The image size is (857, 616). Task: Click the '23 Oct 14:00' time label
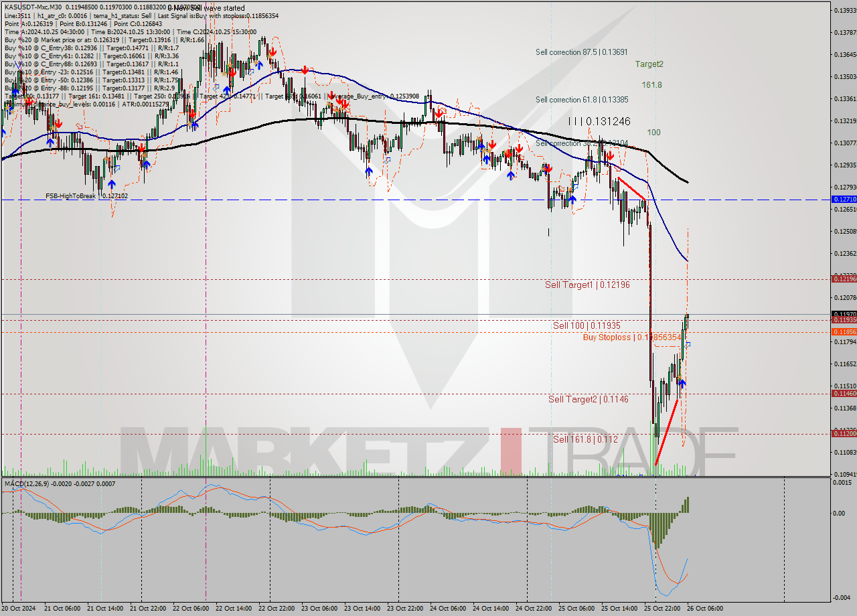coord(362,609)
